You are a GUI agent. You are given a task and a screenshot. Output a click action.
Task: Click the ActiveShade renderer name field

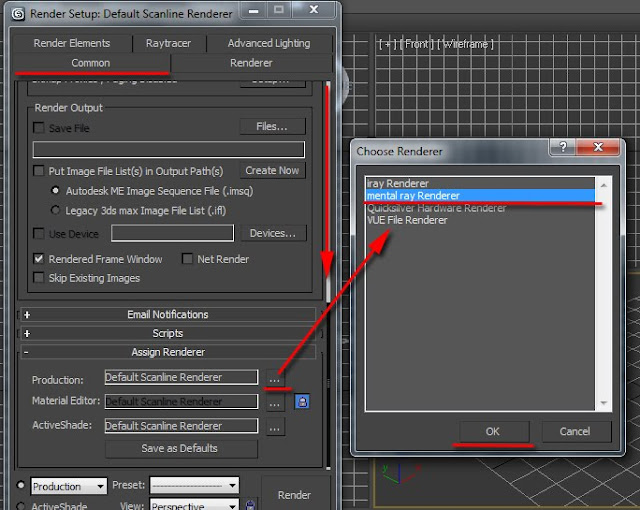point(181,426)
